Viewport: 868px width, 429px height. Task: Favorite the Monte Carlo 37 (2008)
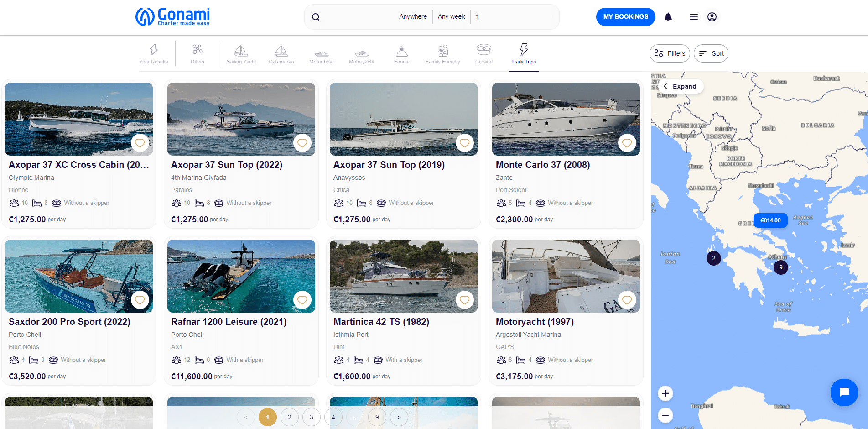coord(627,143)
